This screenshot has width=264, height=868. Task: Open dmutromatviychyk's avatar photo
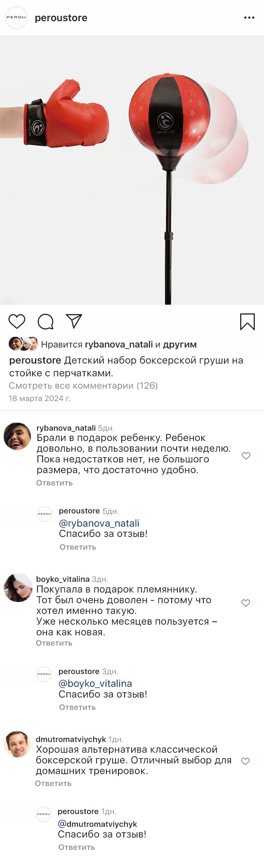click(x=17, y=744)
